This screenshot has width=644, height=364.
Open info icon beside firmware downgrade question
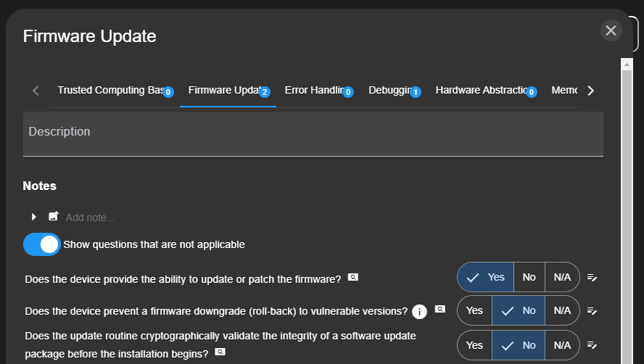pos(419,312)
